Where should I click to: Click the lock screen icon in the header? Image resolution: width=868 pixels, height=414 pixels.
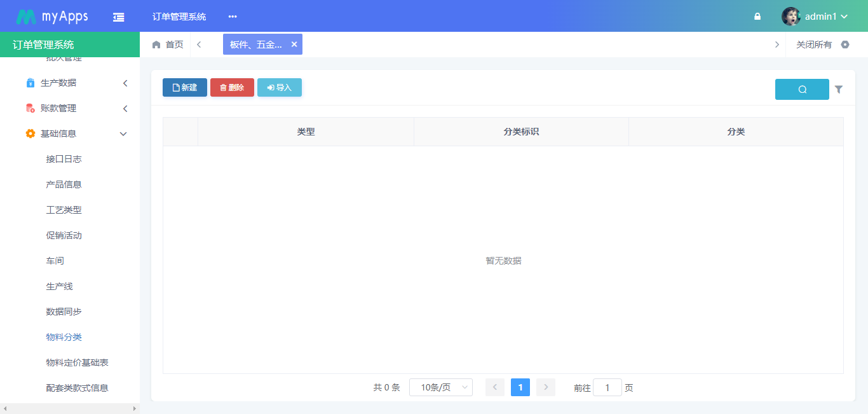point(757,17)
